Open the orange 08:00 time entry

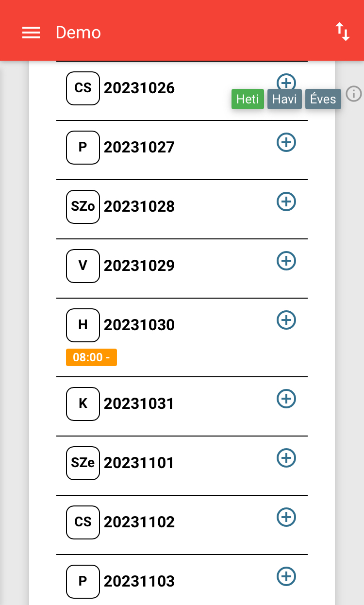(x=91, y=357)
